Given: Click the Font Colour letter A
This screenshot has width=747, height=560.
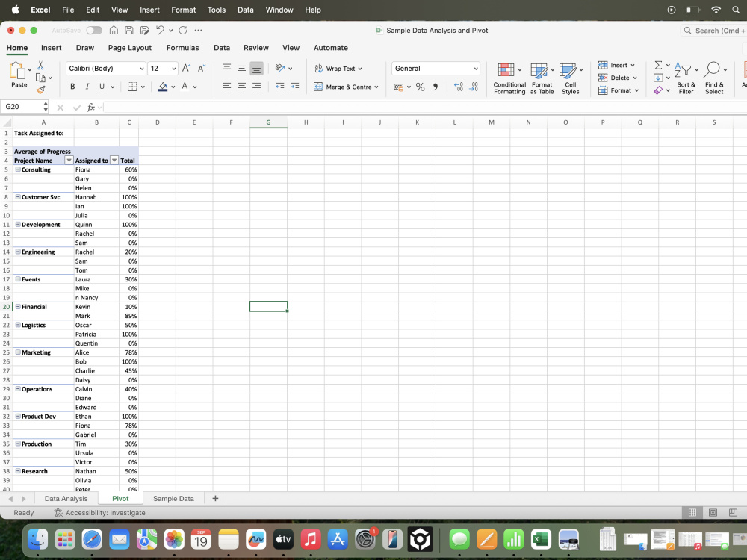Looking at the screenshot, I should tap(185, 87).
